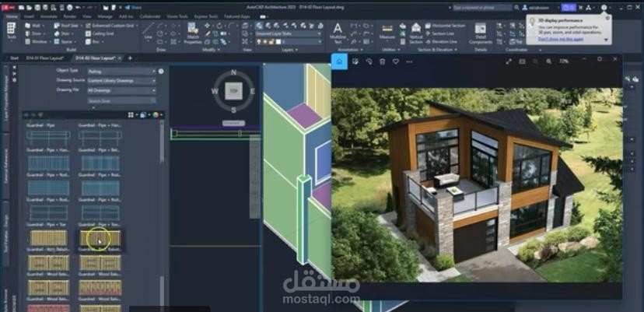644x312 pixels.
Task: Open the Insert ribbon tab
Action: click(29, 16)
